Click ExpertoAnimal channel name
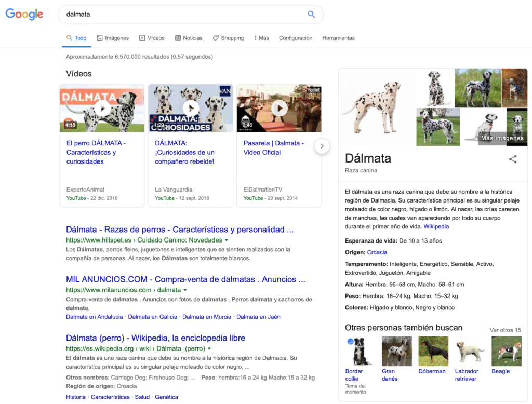Image resolution: width=532 pixels, height=404 pixels. click(x=85, y=190)
